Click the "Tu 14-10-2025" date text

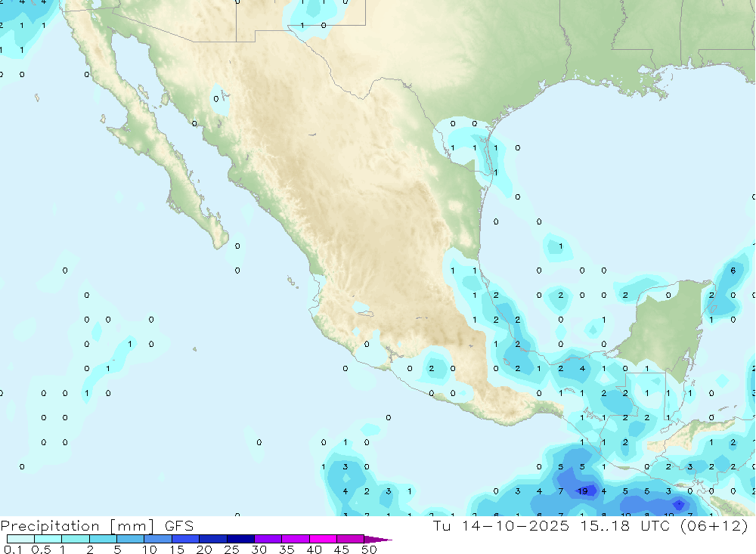coord(501,525)
